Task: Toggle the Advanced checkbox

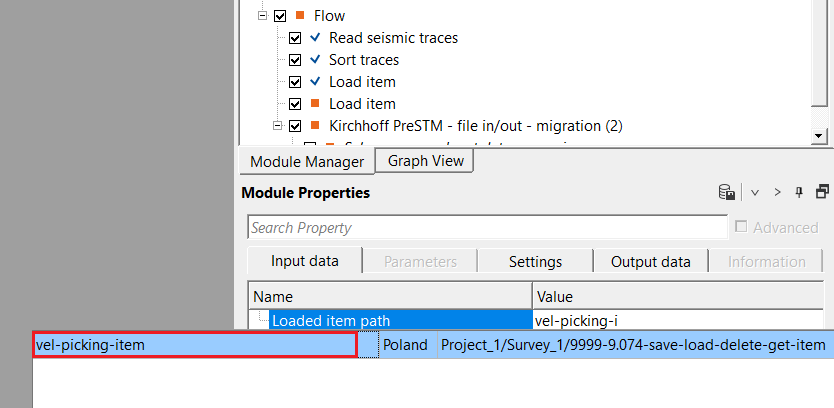Action: click(x=741, y=227)
